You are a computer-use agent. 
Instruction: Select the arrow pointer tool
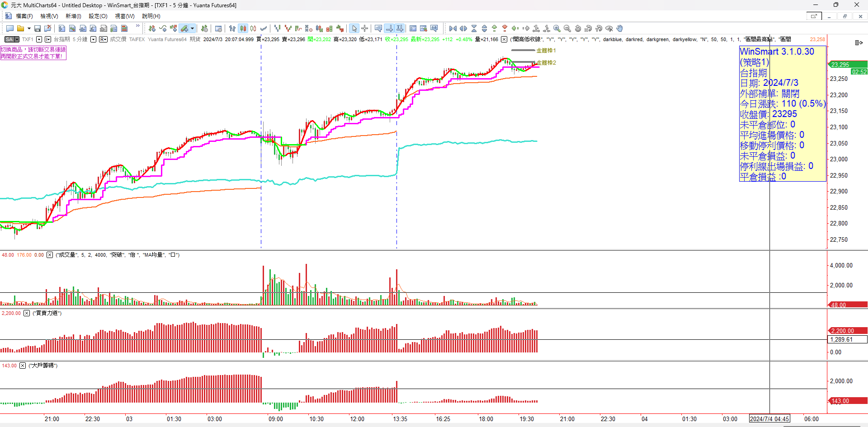(x=354, y=28)
